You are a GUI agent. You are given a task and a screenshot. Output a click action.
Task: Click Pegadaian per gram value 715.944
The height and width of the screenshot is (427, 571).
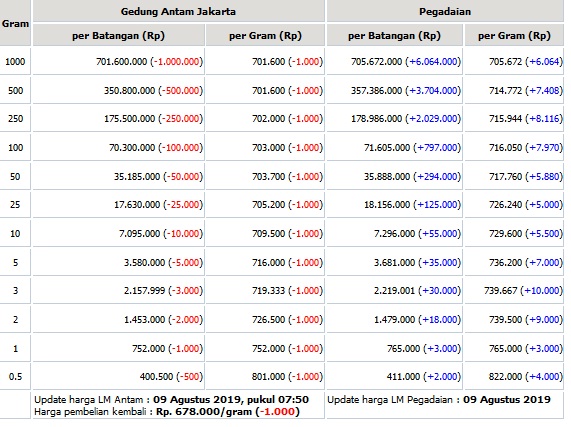505,119
